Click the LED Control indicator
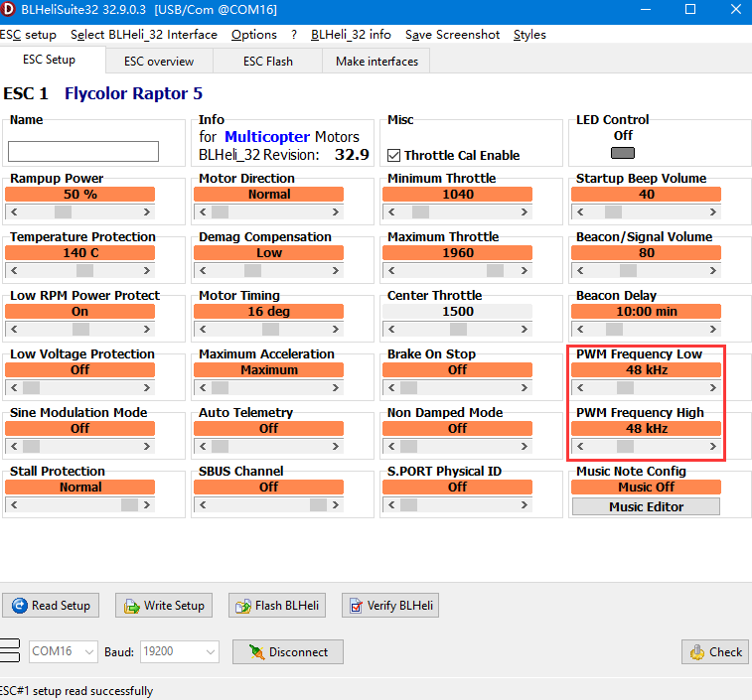Viewport: 752px width, 700px height. pos(623,153)
